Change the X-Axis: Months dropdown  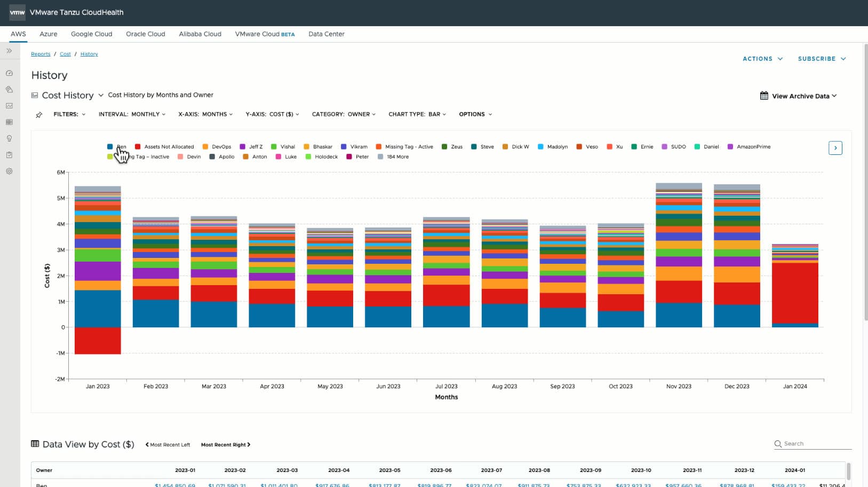point(206,114)
